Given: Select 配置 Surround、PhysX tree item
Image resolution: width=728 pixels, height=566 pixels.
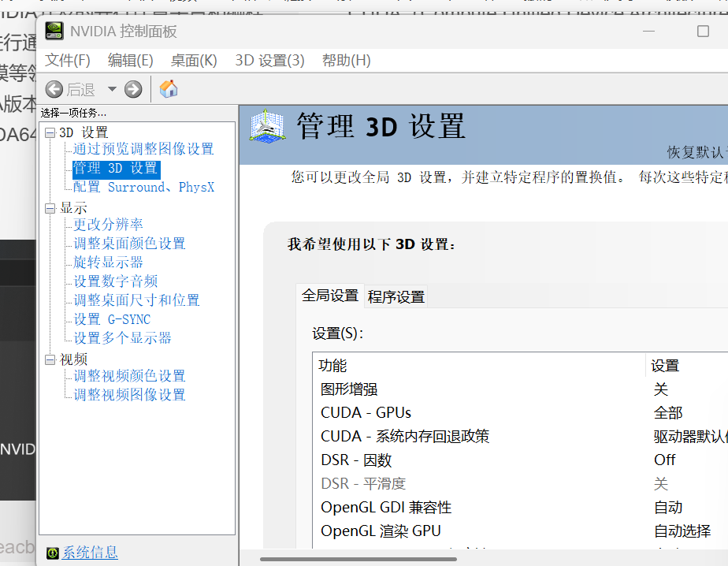Looking at the screenshot, I should [x=143, y=188].
